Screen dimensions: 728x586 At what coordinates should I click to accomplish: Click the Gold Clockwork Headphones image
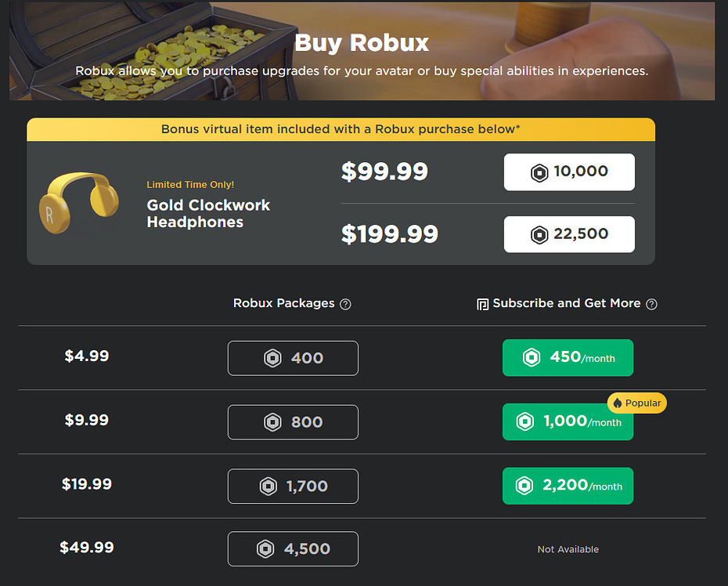point(79,203)
